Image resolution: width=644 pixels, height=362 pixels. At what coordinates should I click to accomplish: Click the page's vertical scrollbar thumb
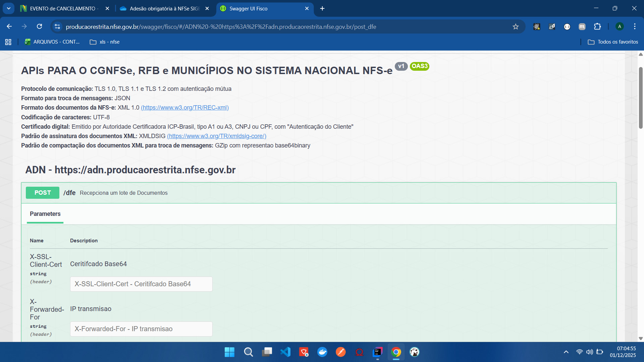coord(641,97)
